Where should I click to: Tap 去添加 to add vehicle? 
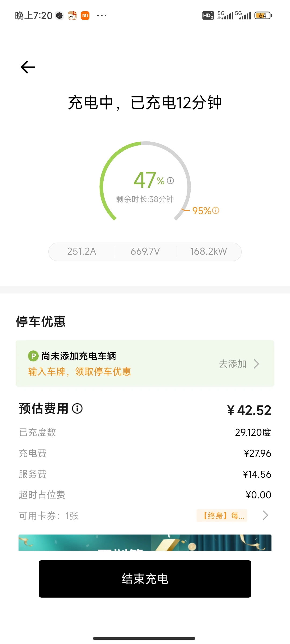[x=233, y=364]
